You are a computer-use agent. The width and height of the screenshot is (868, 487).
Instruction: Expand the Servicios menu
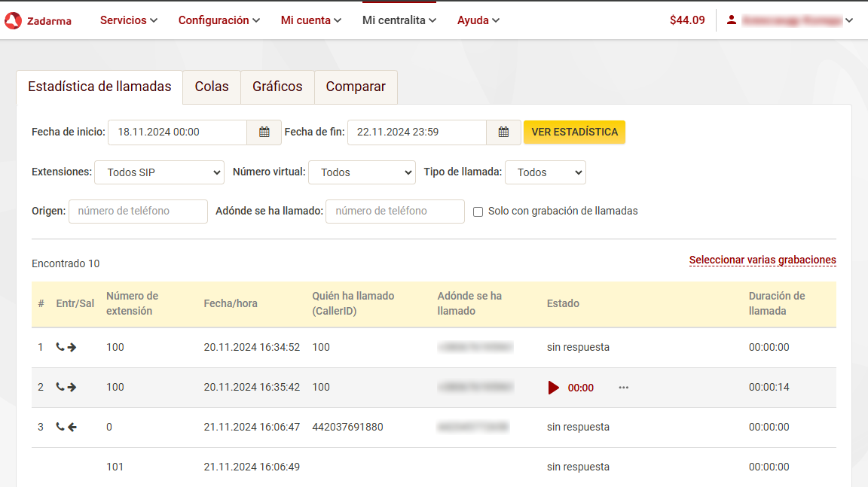click(x=128, y=20)
